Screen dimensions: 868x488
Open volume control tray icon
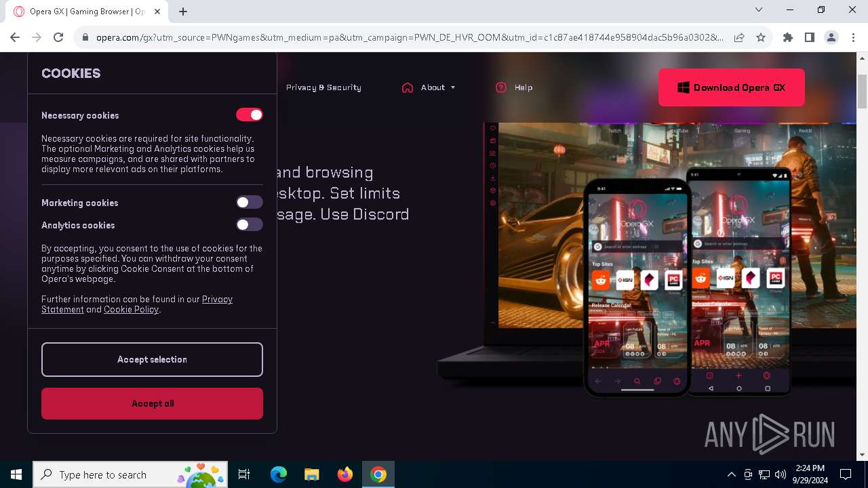781,474
